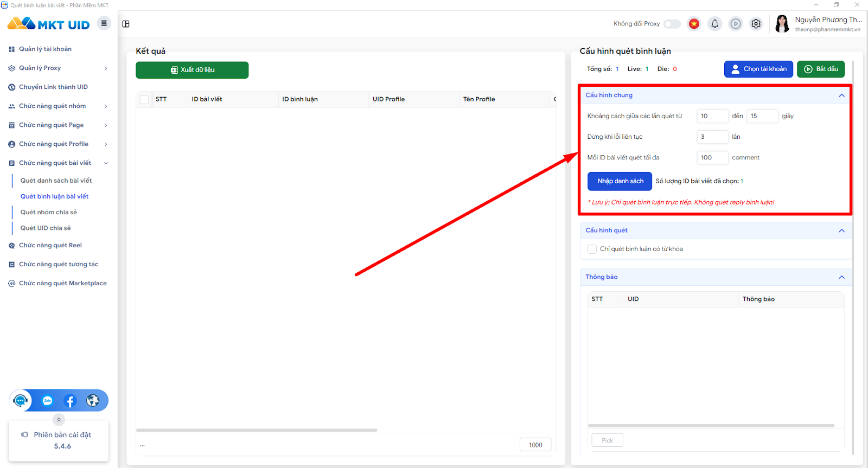Click the page size field showing 1000

(535, 445)
